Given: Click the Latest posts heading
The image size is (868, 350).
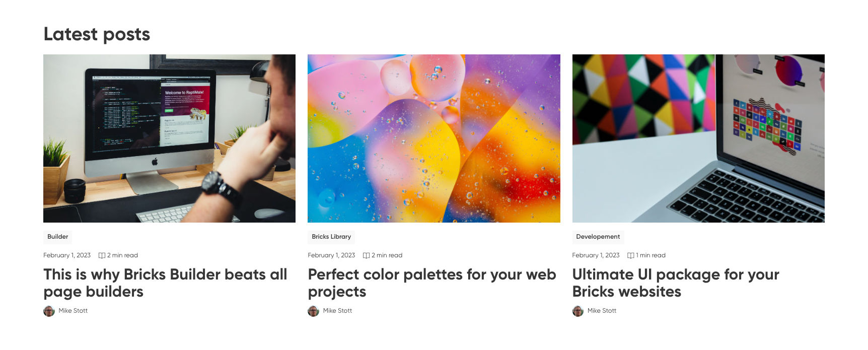Looking at the screenshot, I should click(97, 34).
